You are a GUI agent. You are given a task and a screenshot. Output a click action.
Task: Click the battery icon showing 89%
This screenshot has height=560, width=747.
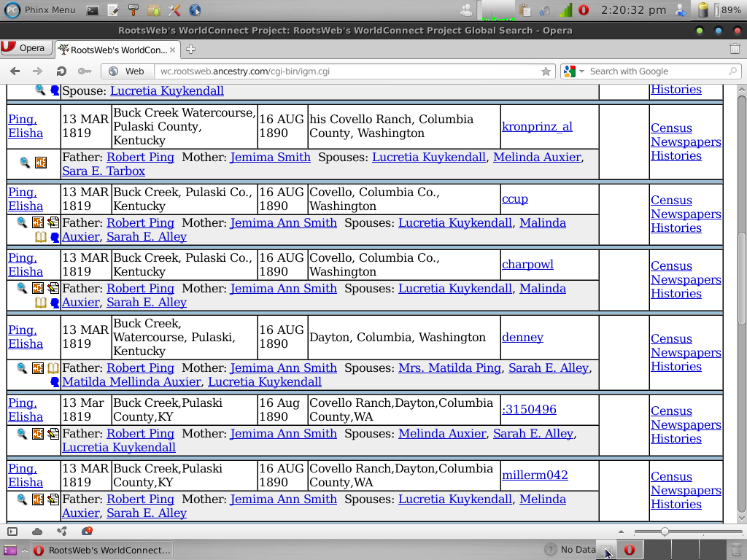click(704, 10)
